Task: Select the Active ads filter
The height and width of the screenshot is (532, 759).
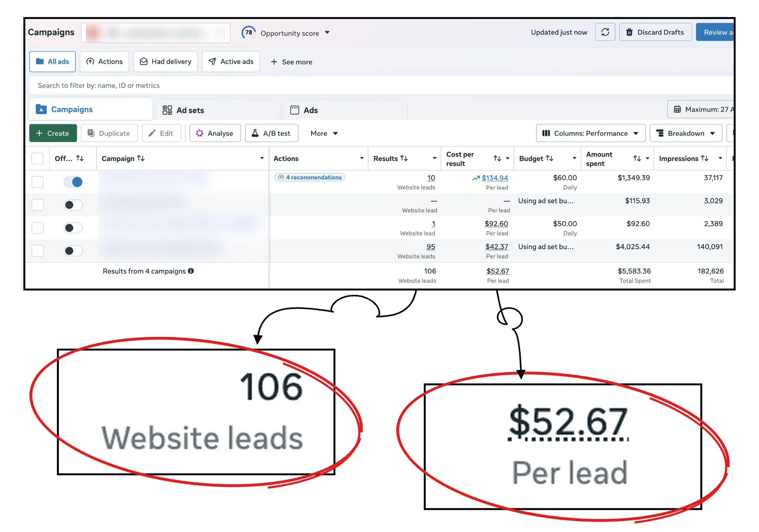Action: [x=231, y=62]
